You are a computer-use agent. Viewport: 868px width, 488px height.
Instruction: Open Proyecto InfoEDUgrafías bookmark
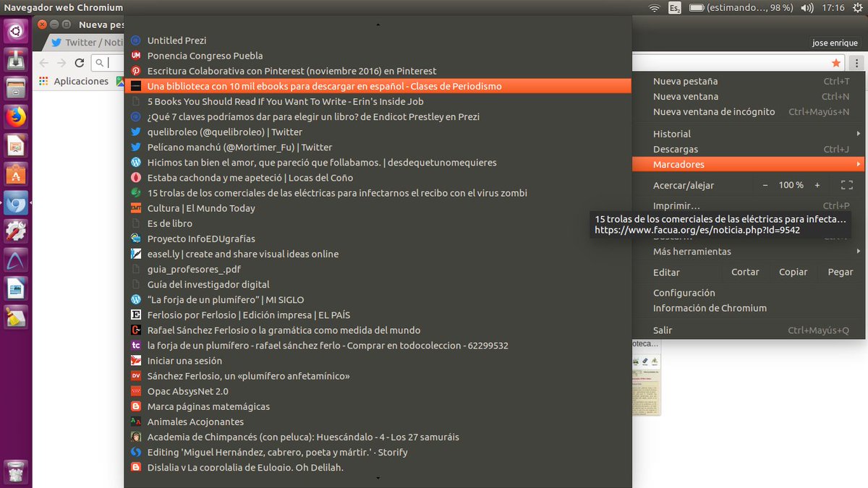[x=378, y=239]
